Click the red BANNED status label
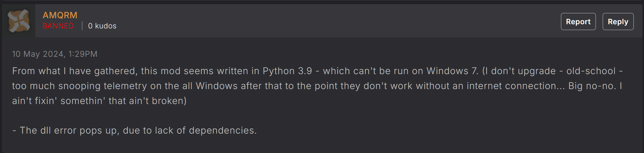Viewport: 644px width, 153px height. [58, 26]
